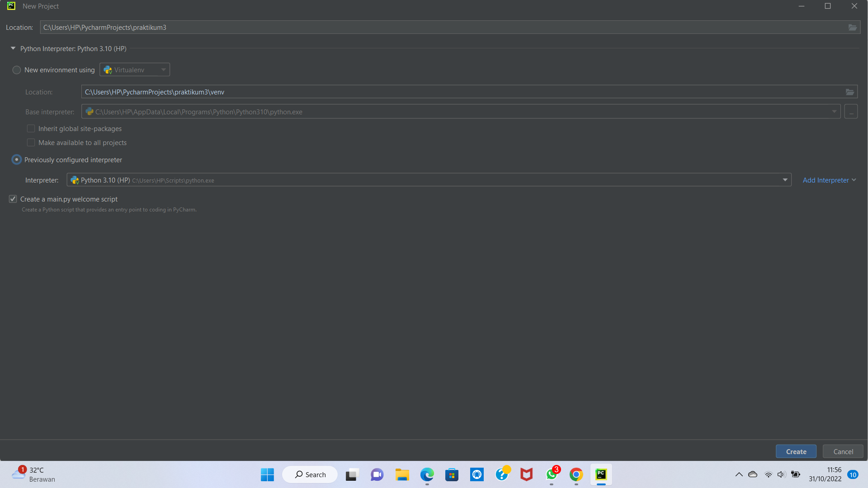
Task: Launch Google Chrome from the taskbar
Action: pos(576,474)
